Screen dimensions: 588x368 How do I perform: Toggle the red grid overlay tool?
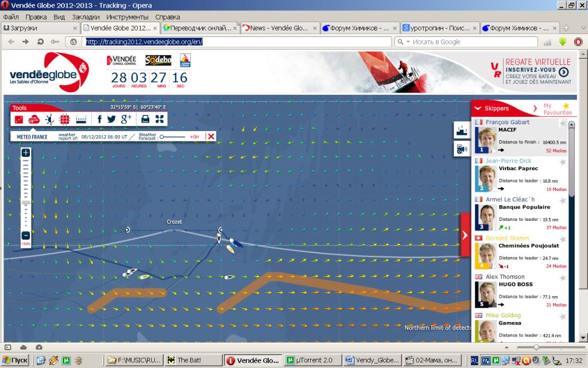point(65,119)
